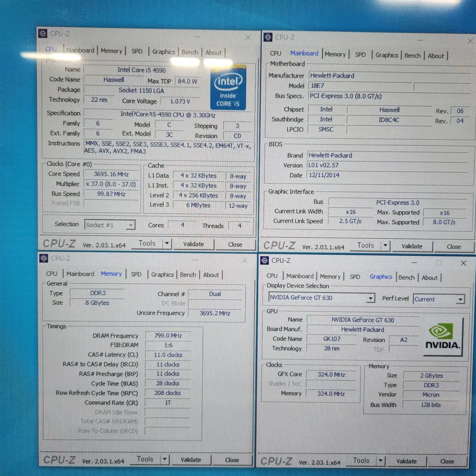Open About tab in CPU tab window
This screenshot has height=476, width=476.
click(213, 52)
